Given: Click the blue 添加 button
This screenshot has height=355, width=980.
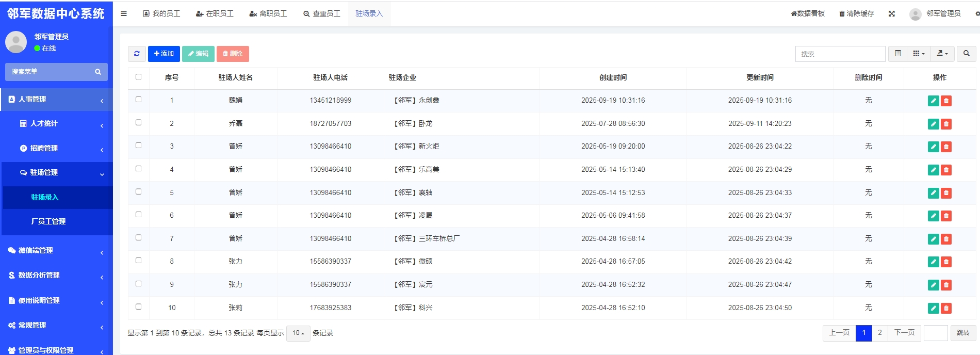Looking at the screenshot, I should coord(164,54).
